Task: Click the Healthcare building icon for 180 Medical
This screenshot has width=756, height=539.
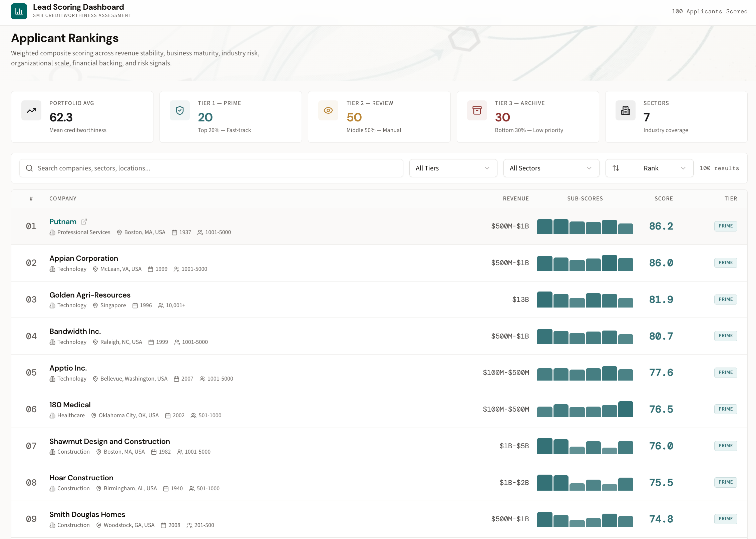Action: 52,416
